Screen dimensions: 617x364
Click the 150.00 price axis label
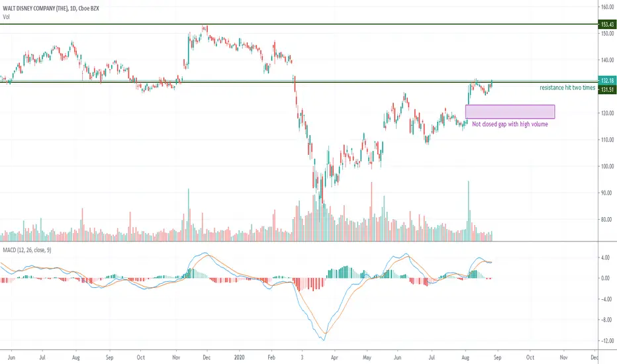tap(607, 34)
